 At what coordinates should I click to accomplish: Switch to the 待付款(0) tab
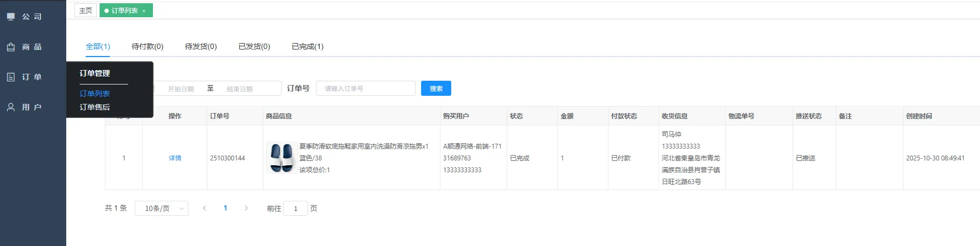tap(147, 46)
